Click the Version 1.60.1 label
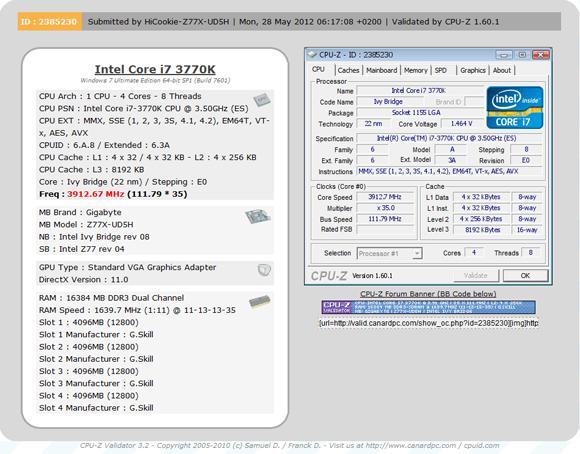This screenshot has width=580, height=454. tap(372, 276)
